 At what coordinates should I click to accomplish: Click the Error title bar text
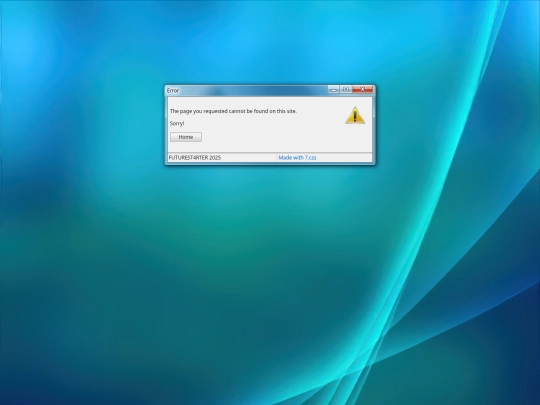173,91
